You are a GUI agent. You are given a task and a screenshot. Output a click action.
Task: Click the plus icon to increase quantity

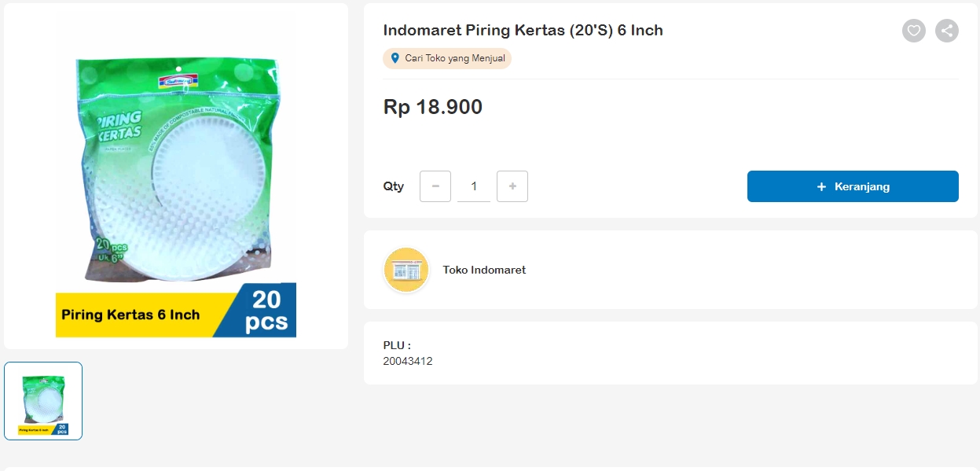click(512, 186)
